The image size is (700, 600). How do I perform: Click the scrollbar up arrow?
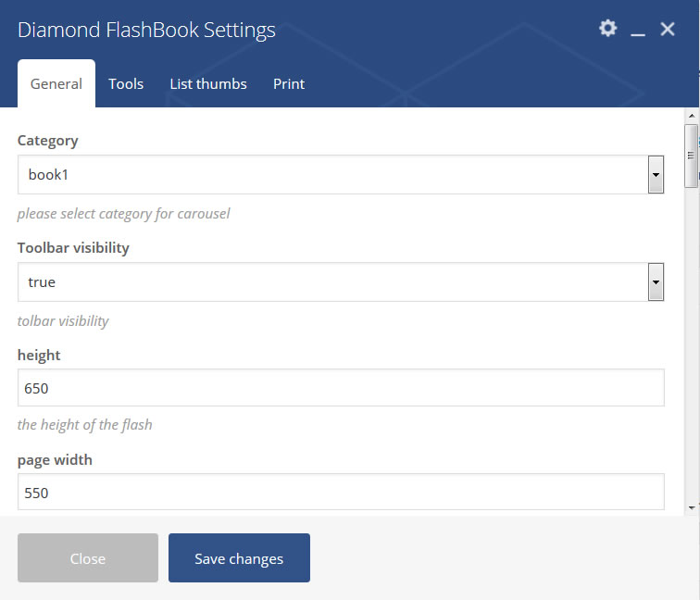(692, 116)
